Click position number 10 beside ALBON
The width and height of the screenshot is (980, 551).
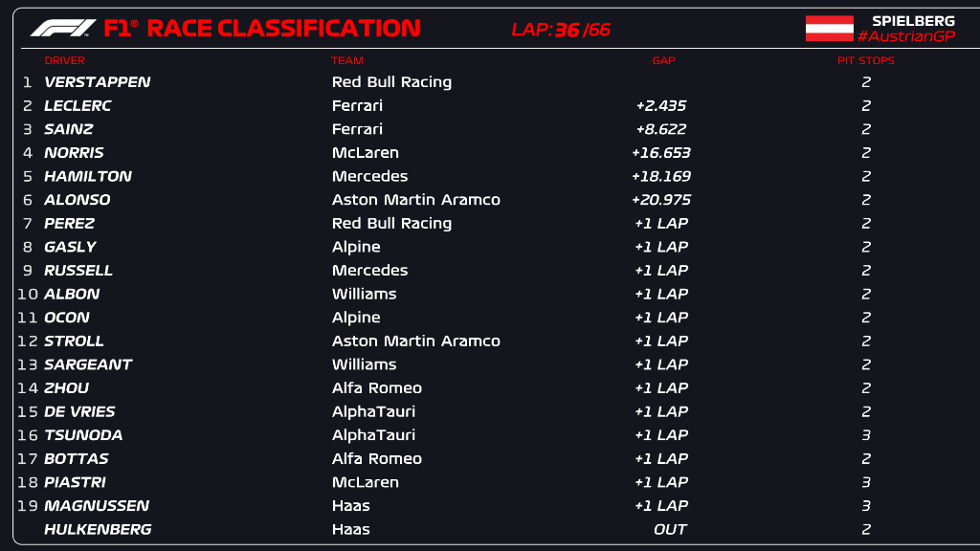(x=28, y=294)
